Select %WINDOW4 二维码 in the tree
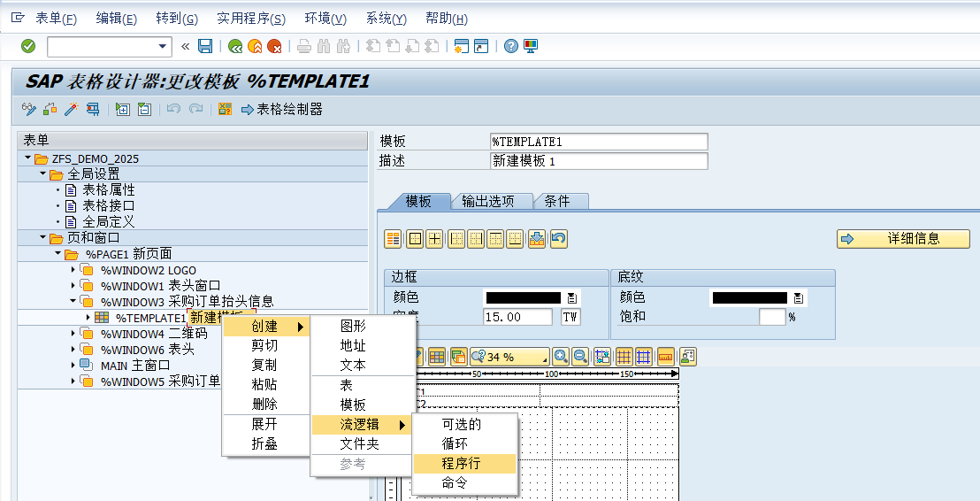980x501 pixels. [x=154, y=334]
